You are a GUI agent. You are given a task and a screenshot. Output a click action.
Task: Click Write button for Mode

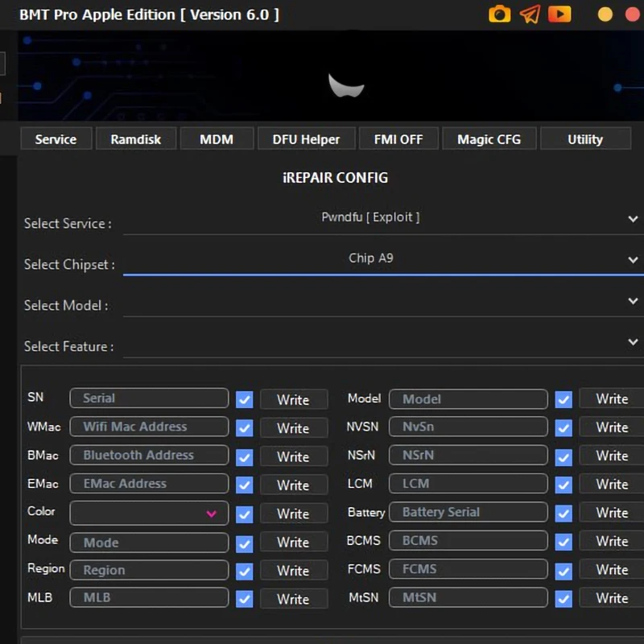pos(294,542)
